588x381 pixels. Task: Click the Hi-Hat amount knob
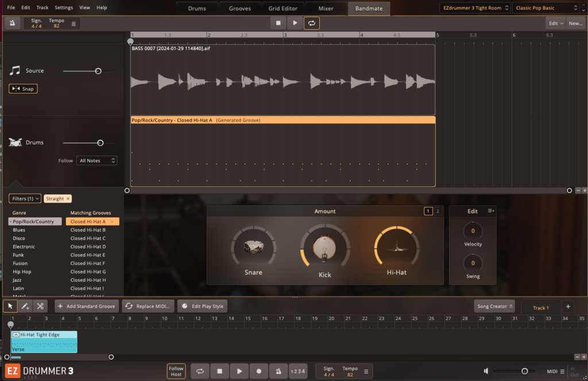(x=396, y=247)
